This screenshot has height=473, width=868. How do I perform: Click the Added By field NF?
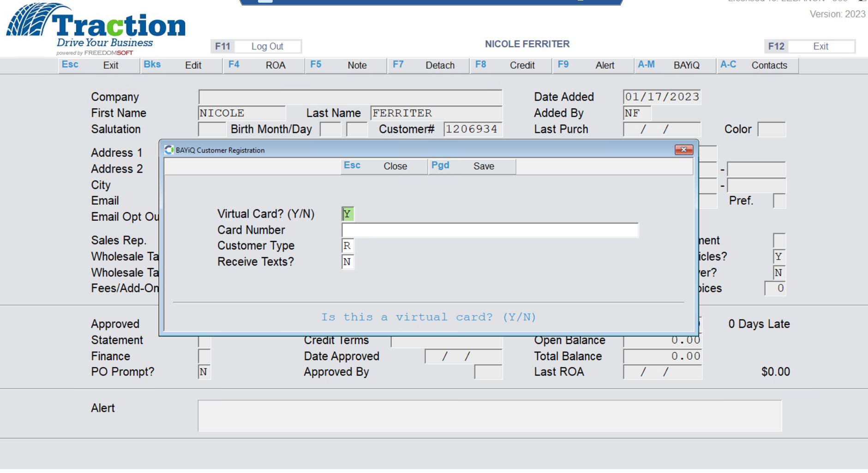(637, 113)
